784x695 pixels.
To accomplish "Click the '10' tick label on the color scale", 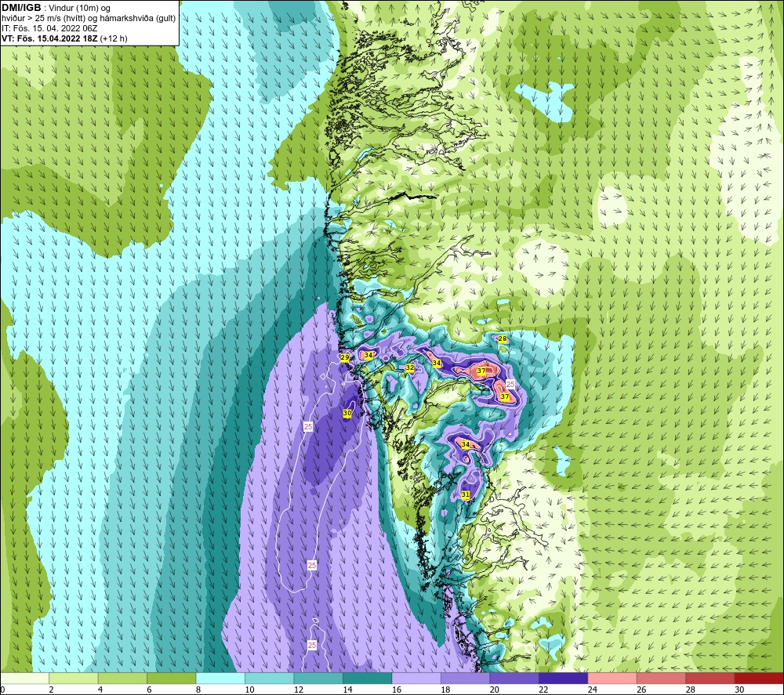I will 249,690.
